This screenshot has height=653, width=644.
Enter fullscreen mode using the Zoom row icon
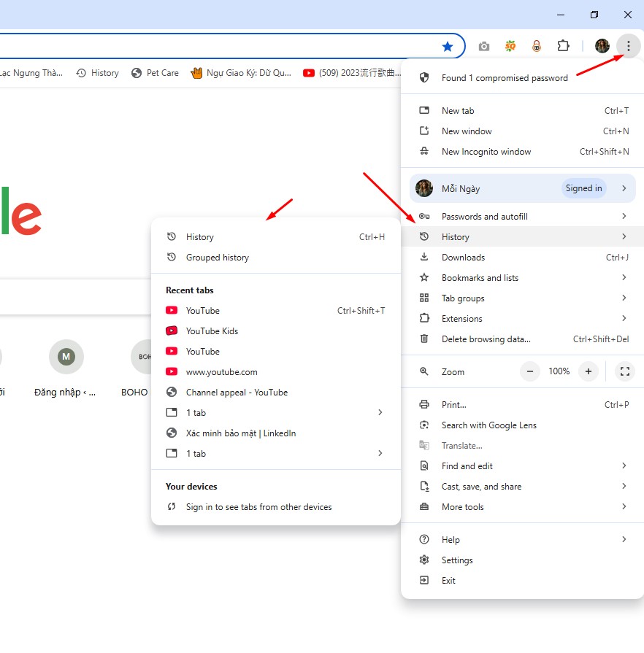[624, 371]
